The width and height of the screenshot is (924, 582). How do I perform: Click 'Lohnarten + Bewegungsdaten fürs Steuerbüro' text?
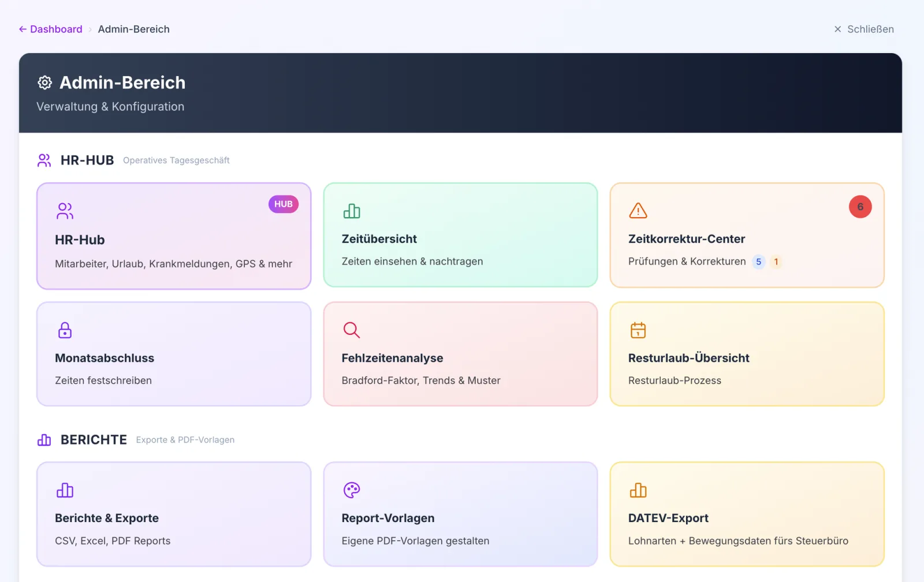pos(738,541)
